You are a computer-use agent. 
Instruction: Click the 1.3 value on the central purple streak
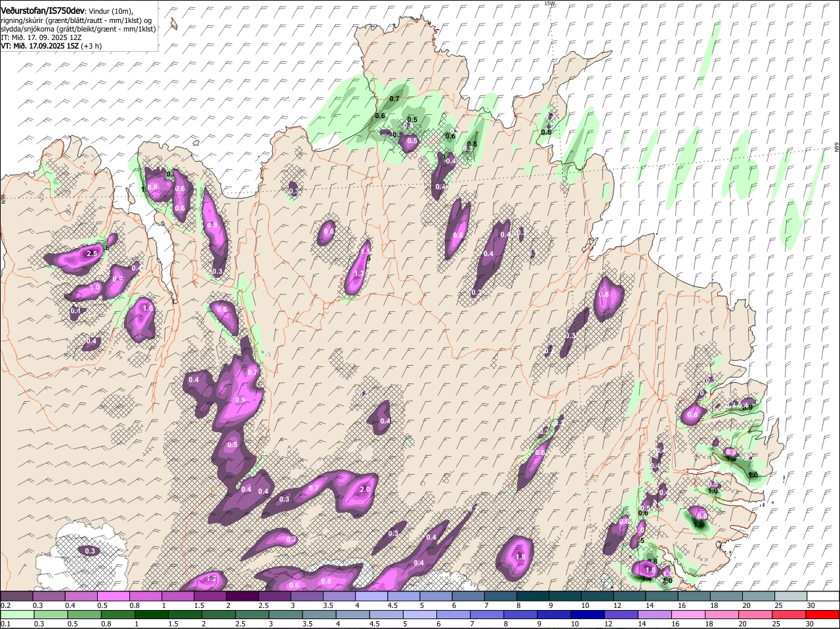[359, 274]
